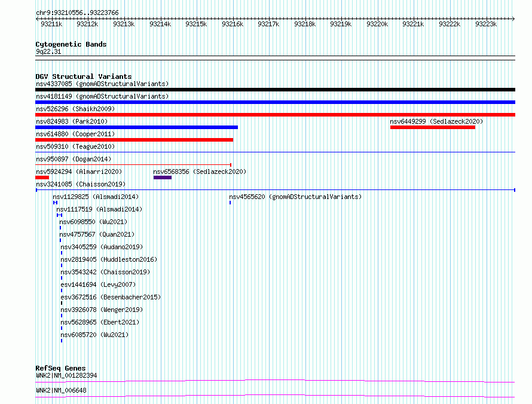Open the nsv6085720 (Wu2021) label
Screen dimensions: 532x404
[94, 335]
